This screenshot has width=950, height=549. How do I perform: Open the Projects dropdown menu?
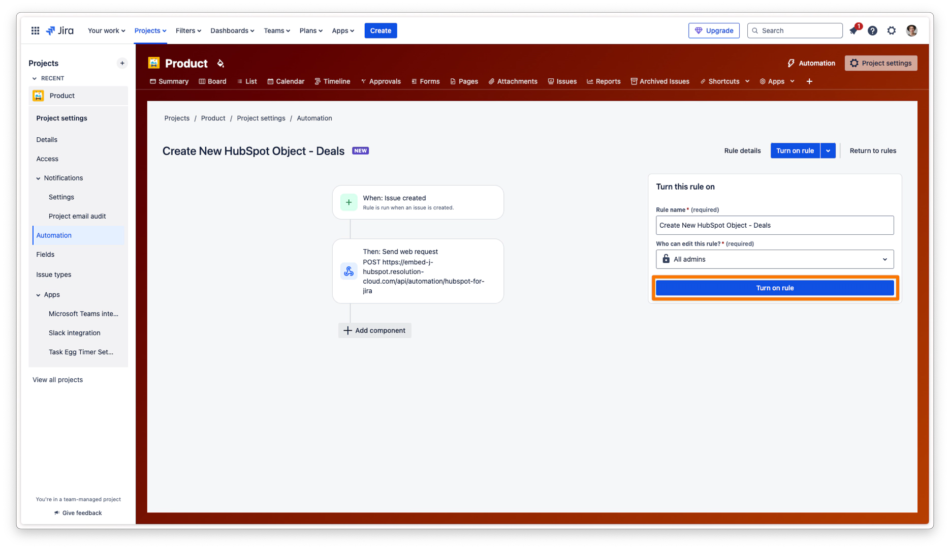click(x=150, y=30)
